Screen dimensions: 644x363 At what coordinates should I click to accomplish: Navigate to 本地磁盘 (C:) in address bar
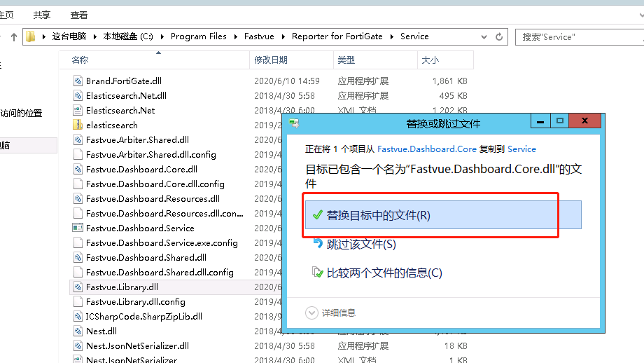[x=127, y=36]
